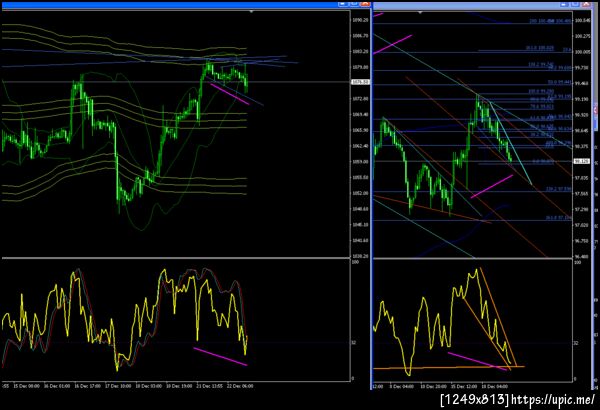Screen dimensions: 600x410
Task: Click the left chart's shift marker triangle
Action: (251, 11)
